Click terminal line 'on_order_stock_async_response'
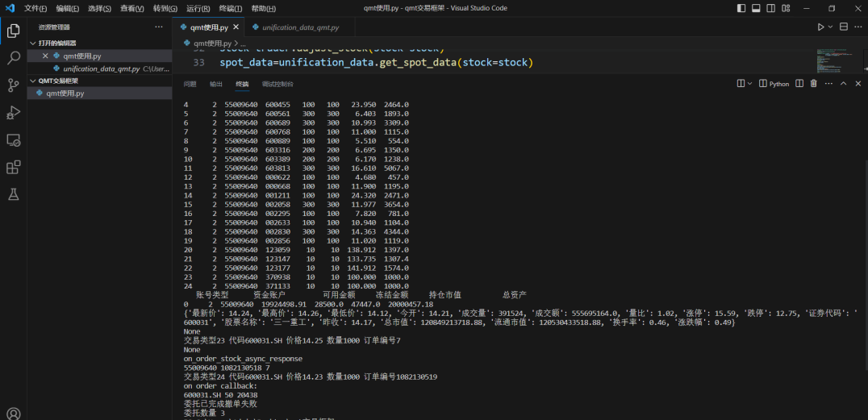 click(x=243, y=359)
